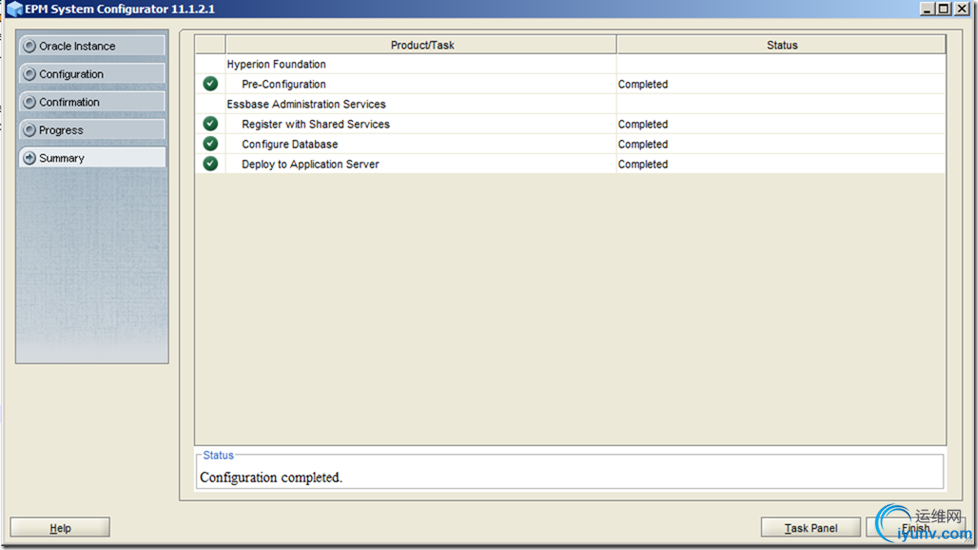The height and width of the screenshot is (550, 978).
Task: Select the Summary step
Action: [92, 158]
